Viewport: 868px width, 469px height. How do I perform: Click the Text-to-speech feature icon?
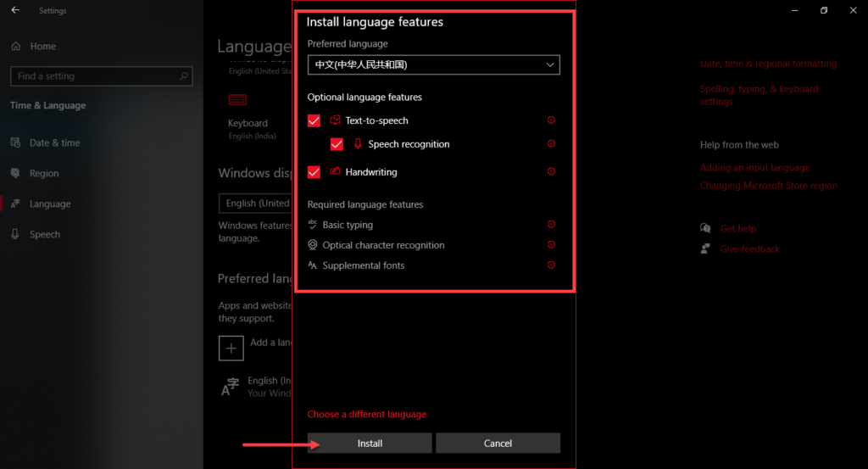click(x=335, y=120)
